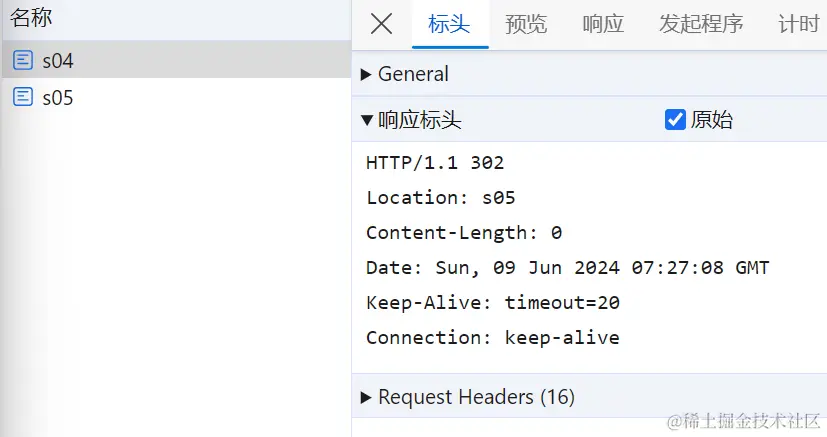
Task: Click the document icon next to s05
Action: 23,97
